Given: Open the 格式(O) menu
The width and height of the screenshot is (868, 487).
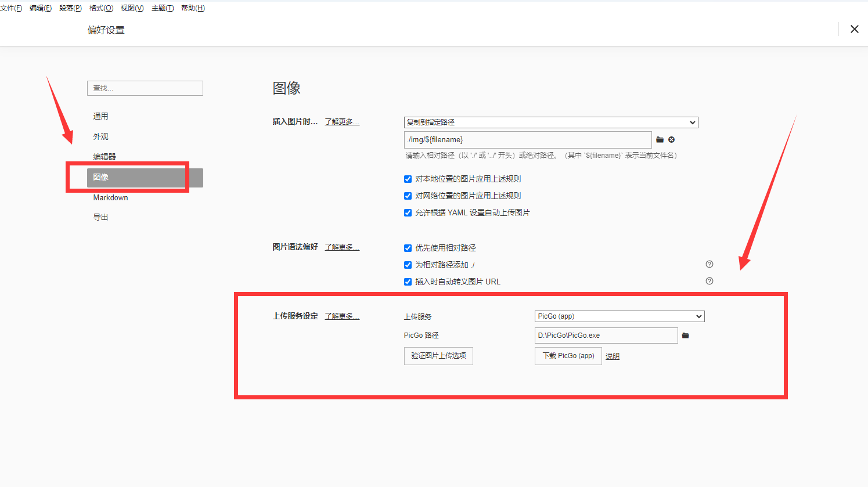Looking at the screenshot, I should pyautogui.click(x=102, y=8).
